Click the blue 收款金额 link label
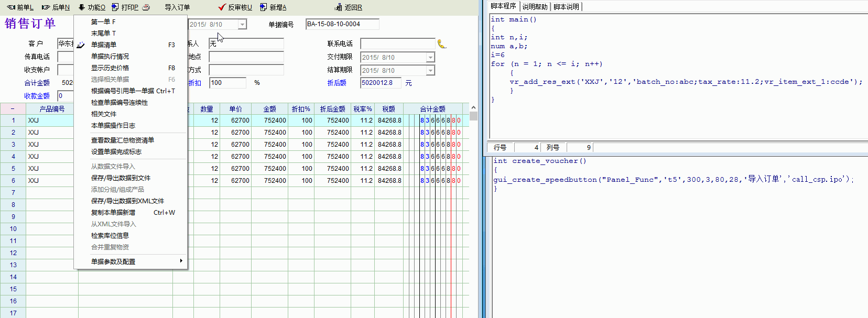Screen dimensions: 868x318 coord(37,96)
